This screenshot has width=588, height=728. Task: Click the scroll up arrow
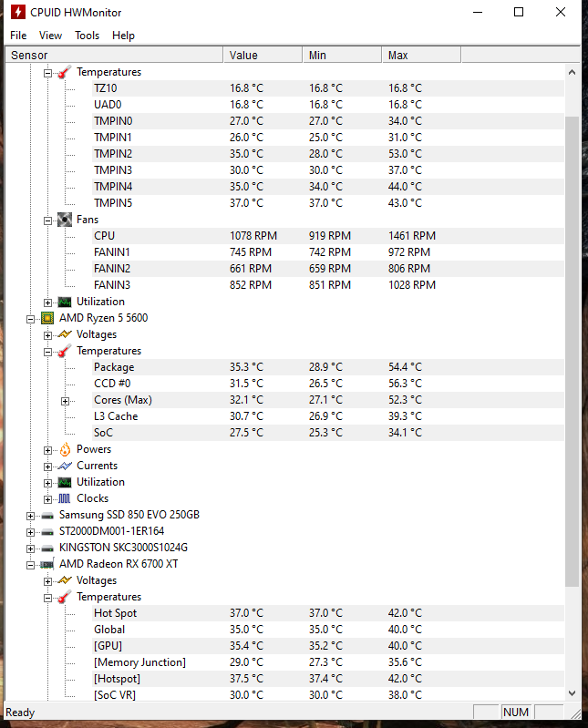click(573, 72)
